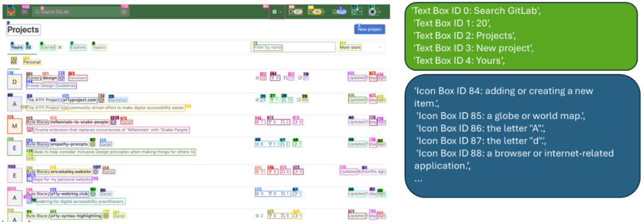Click the forks count 0 for design

pos(275,77)
